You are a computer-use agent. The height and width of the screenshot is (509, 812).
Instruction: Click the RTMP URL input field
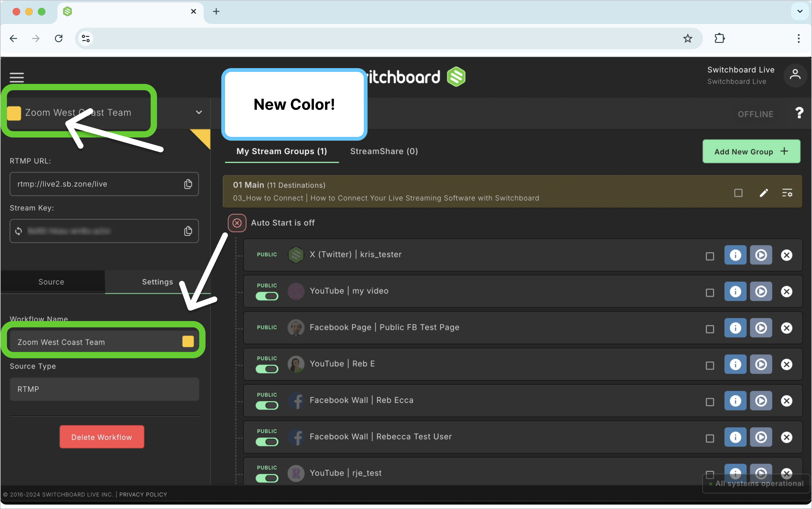[104, 184]
